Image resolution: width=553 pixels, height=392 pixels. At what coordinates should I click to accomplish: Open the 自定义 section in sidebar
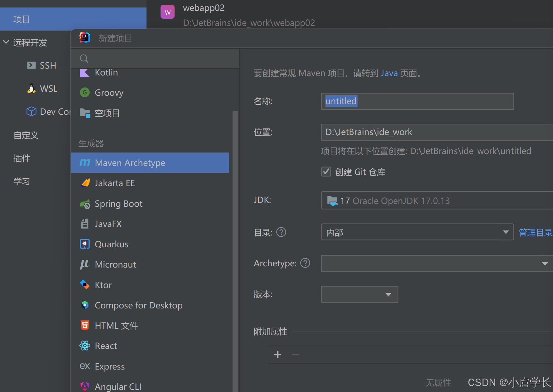pyautogui.click(x=26, y=135)
